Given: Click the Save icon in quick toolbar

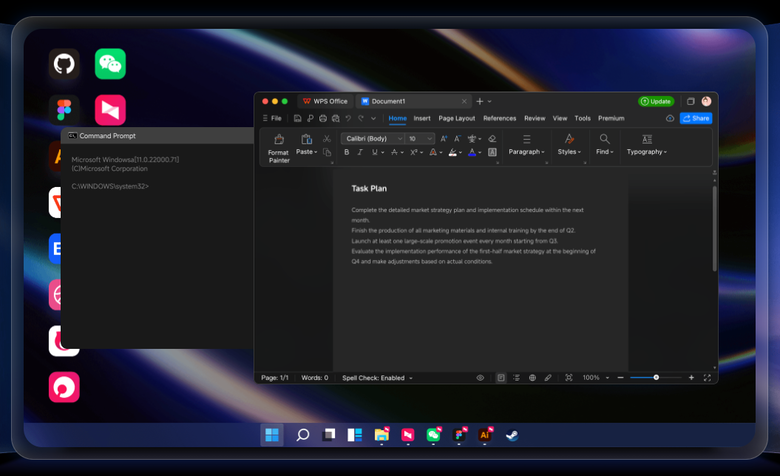Looking at the screenshot, I should point(297,118).
